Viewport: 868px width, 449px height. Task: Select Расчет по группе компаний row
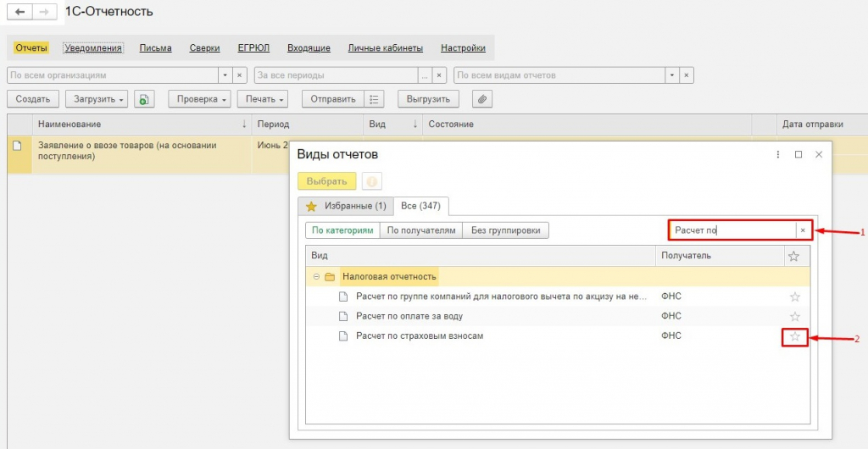(x=558, y=297)
